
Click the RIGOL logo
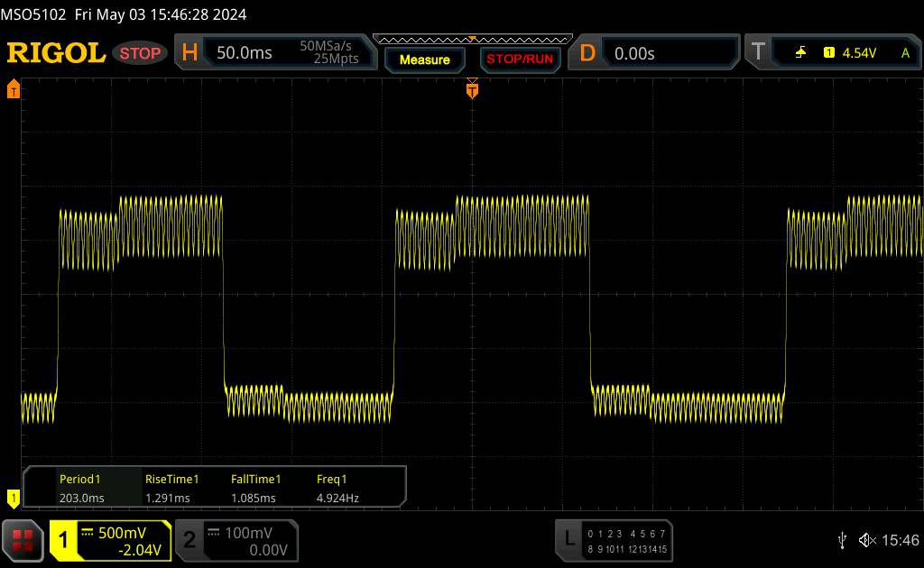point(56,53)
